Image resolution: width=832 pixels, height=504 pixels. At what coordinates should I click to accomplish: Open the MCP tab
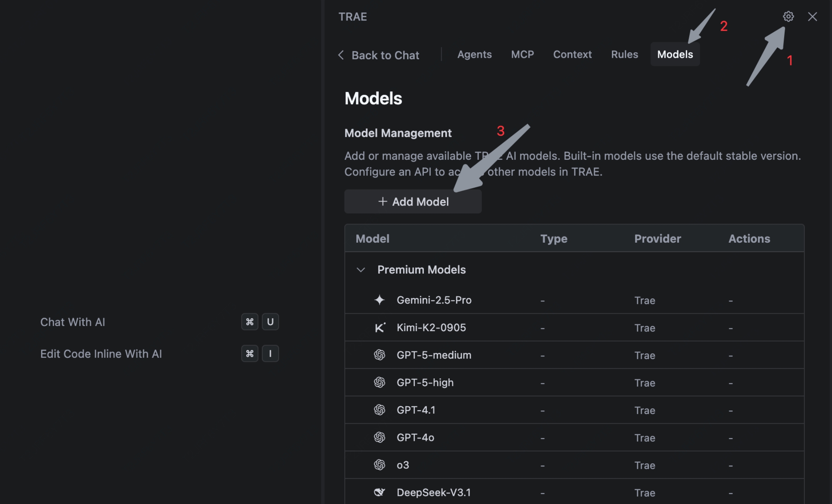522,55
